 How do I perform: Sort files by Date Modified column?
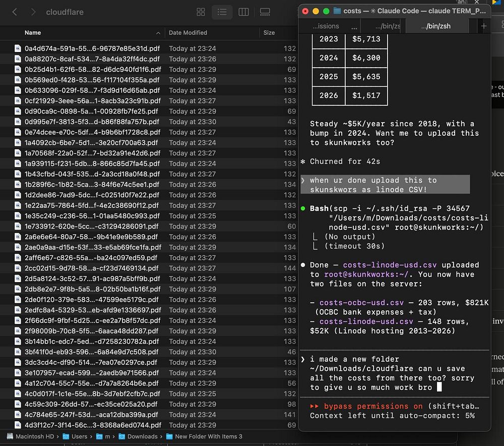pyautogui.click(x=188, y=33)
